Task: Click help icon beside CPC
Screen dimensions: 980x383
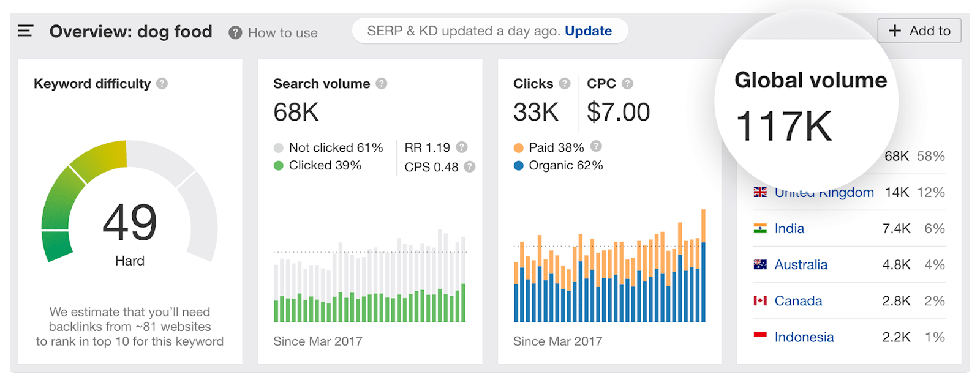Action: [x=628, y=84]
